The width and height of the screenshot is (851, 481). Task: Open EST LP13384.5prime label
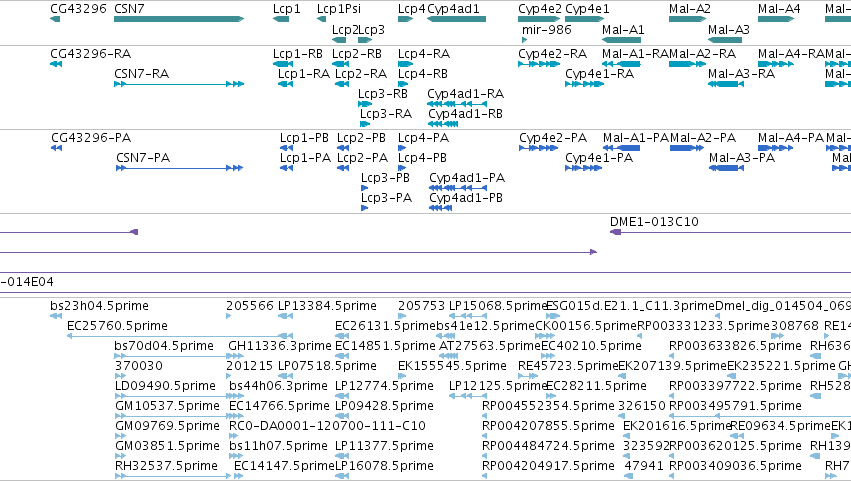point(327,306)
